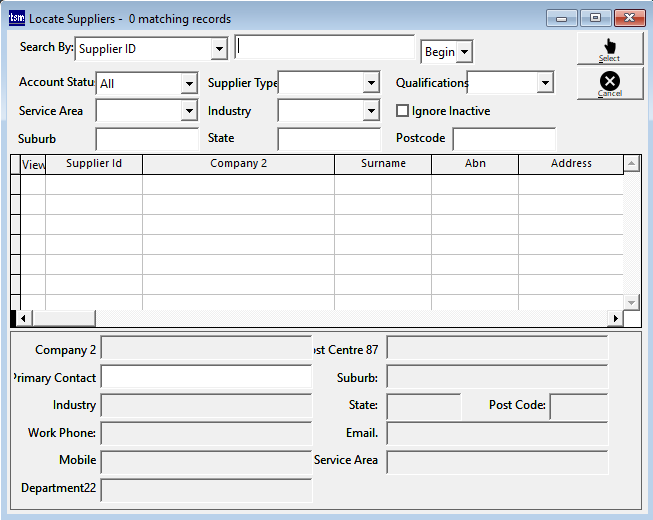Click the Primary Contact text field
Image resolution: width=653 pixels, height=520 pixels.
[x=206, y=377]
